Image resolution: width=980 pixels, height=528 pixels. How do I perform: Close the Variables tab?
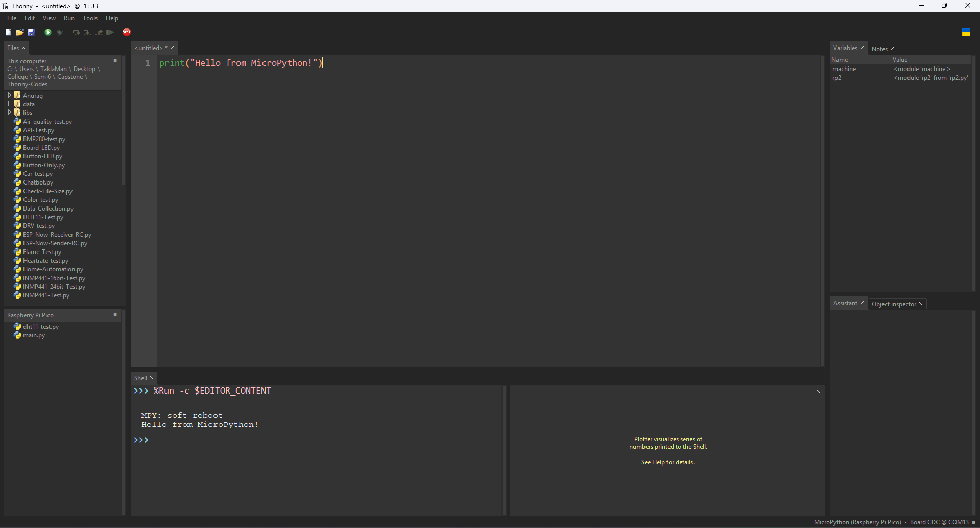click(x=862, y=48)
